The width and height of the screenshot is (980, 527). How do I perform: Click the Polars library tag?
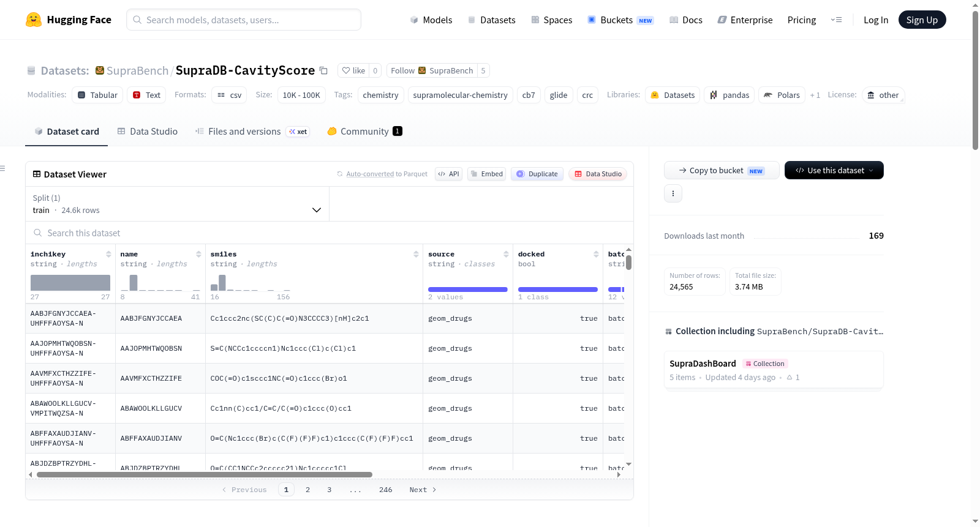point(782,95)
